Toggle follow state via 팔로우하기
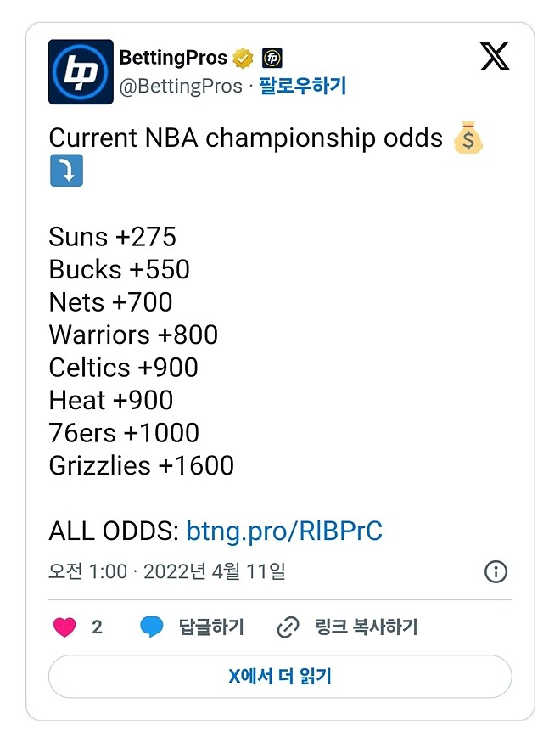The width and height of the screenshot is (560, 731). tap(303, 86)
